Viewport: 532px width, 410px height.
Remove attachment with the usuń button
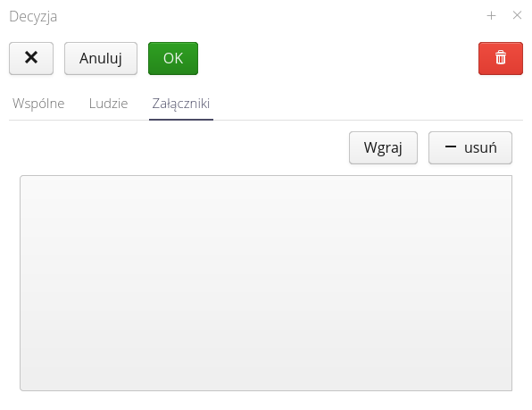pyautogui.click(x=470, y=148)
